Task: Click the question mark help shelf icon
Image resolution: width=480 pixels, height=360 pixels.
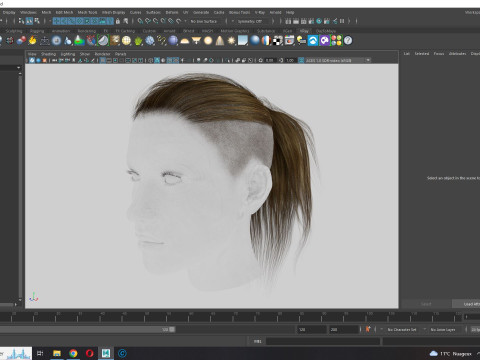Action: 348,41
